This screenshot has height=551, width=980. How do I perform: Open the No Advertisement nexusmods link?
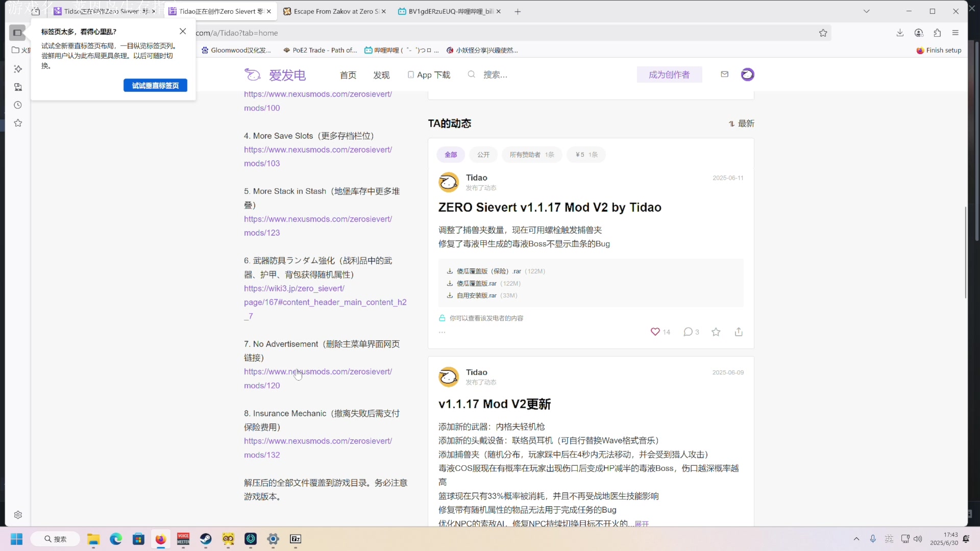coord(318,379)
